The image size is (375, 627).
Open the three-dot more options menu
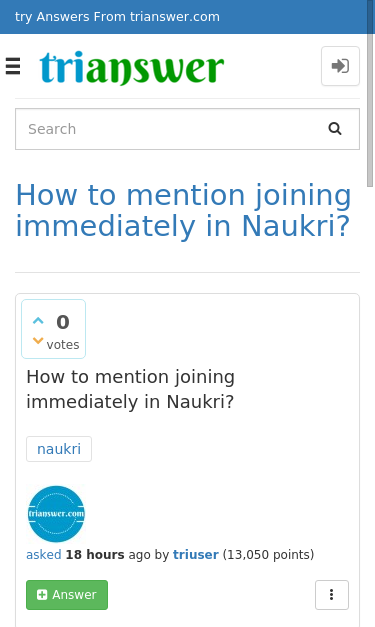tap(331, 595)
